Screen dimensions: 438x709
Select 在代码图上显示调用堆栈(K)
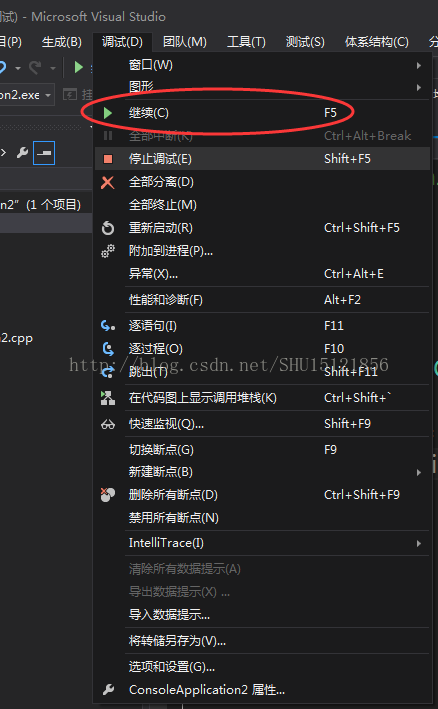point(261,398)
